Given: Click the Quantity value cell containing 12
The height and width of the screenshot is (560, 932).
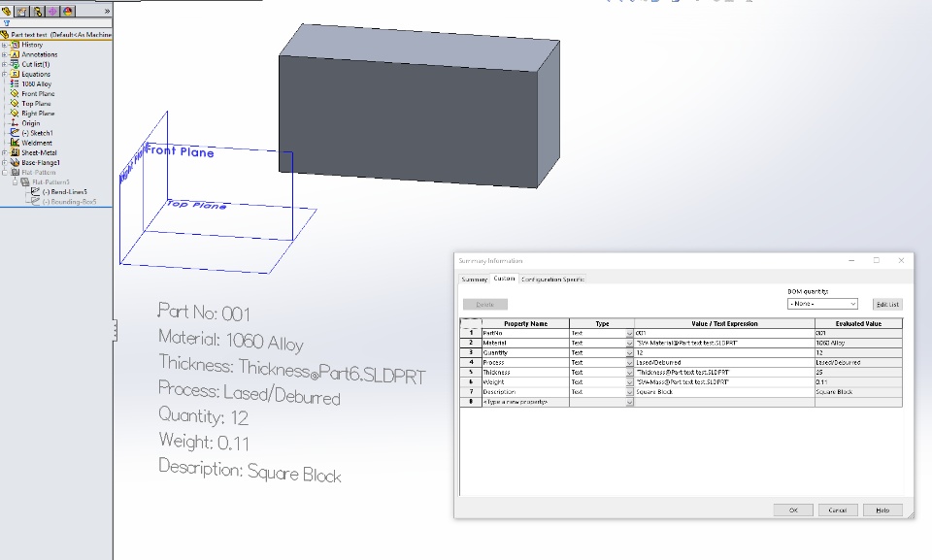Looking at the screenshot, I should [724, 353].
